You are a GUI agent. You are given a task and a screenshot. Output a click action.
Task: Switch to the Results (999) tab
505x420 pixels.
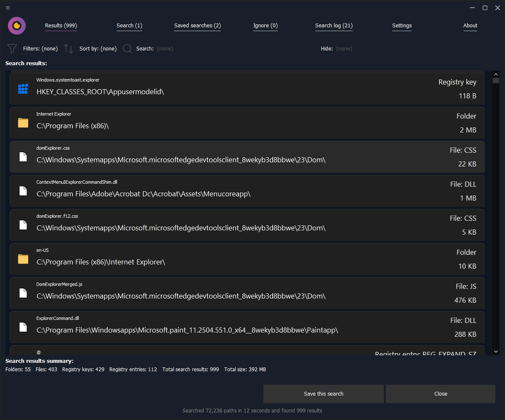[x=61, y=26]
